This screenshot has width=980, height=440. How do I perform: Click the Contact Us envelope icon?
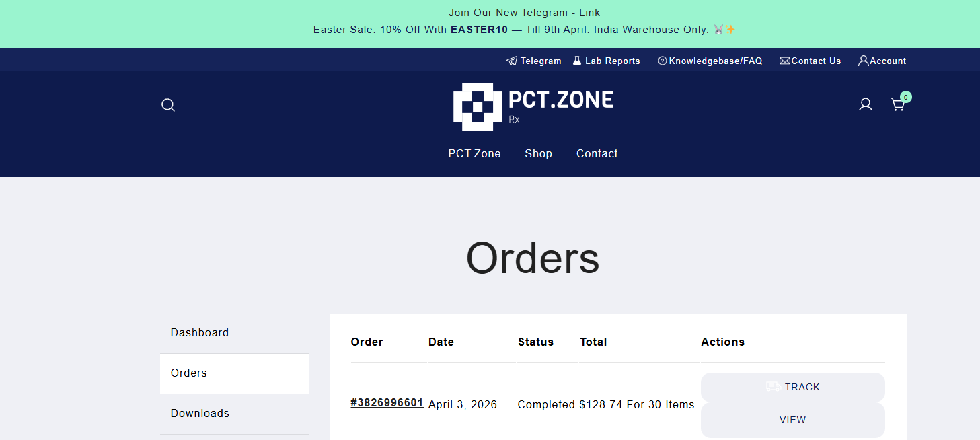[x=784, y=61]
